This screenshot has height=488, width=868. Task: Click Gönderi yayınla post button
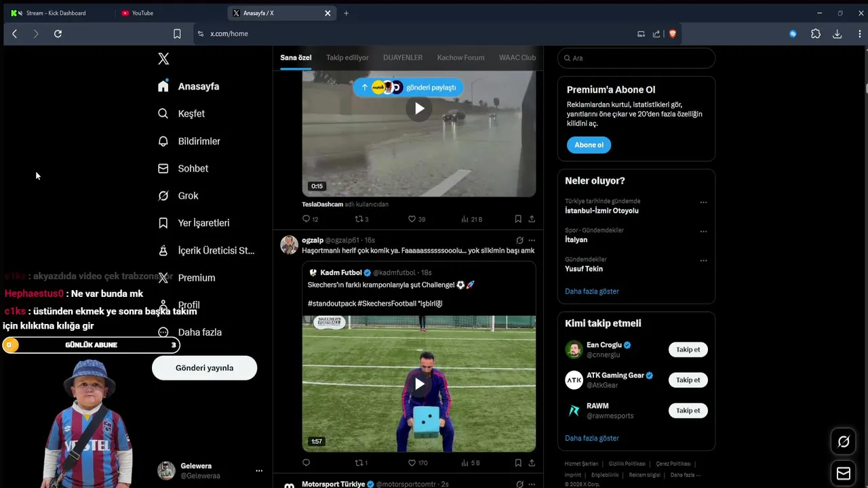coord(204,368)
